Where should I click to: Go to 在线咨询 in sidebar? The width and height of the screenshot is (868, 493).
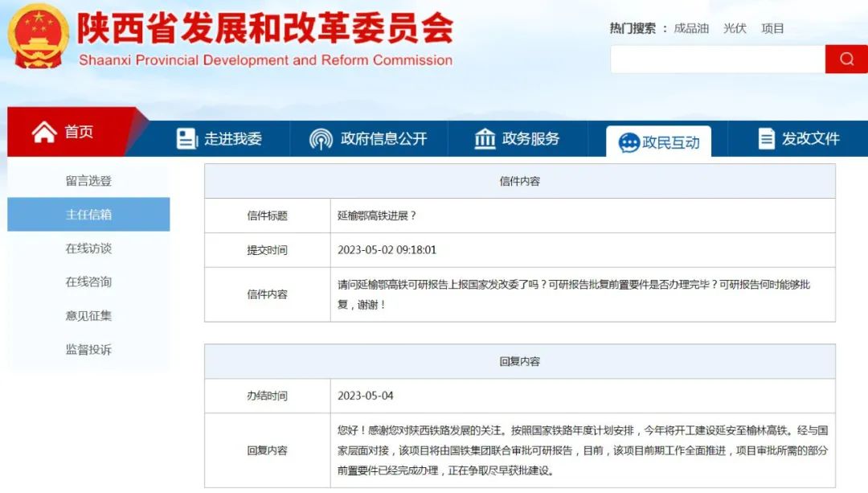tap(88, 282)
